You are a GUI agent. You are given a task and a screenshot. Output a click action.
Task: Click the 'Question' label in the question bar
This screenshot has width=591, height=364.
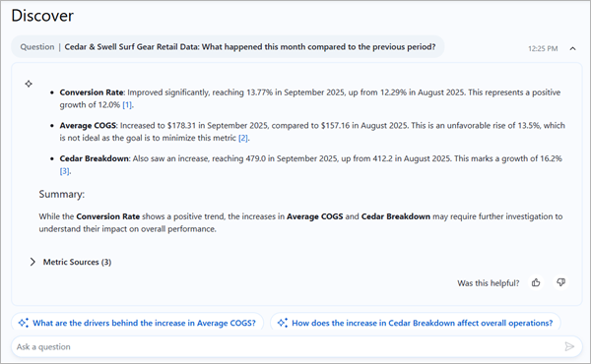[x=37, y=46]
